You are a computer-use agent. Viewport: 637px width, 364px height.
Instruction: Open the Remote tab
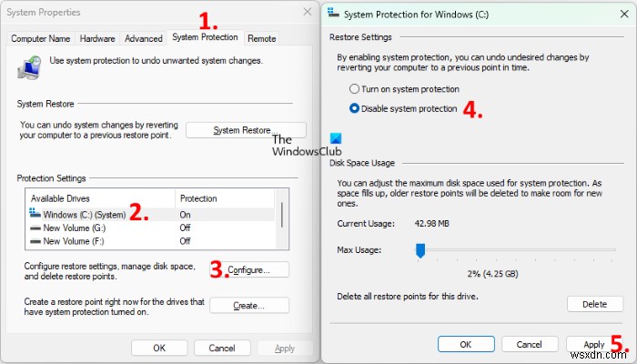262,38
